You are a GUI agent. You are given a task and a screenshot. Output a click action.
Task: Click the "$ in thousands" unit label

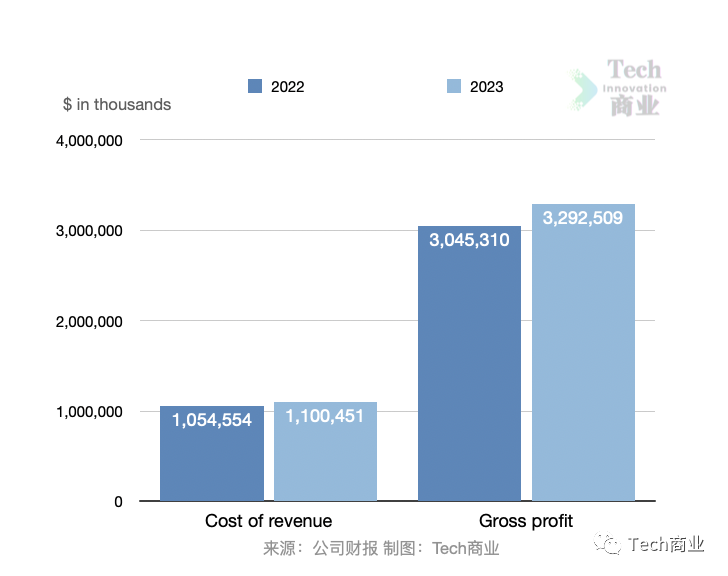(117, 105)
